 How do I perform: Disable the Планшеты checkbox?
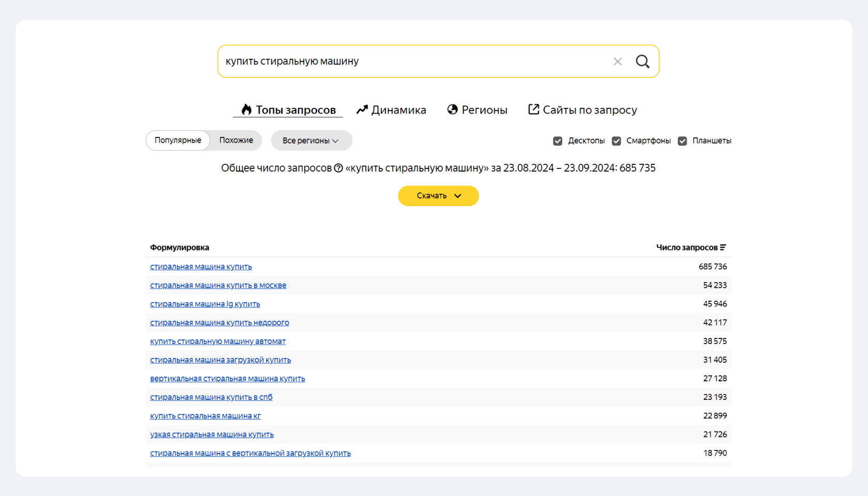683,141
